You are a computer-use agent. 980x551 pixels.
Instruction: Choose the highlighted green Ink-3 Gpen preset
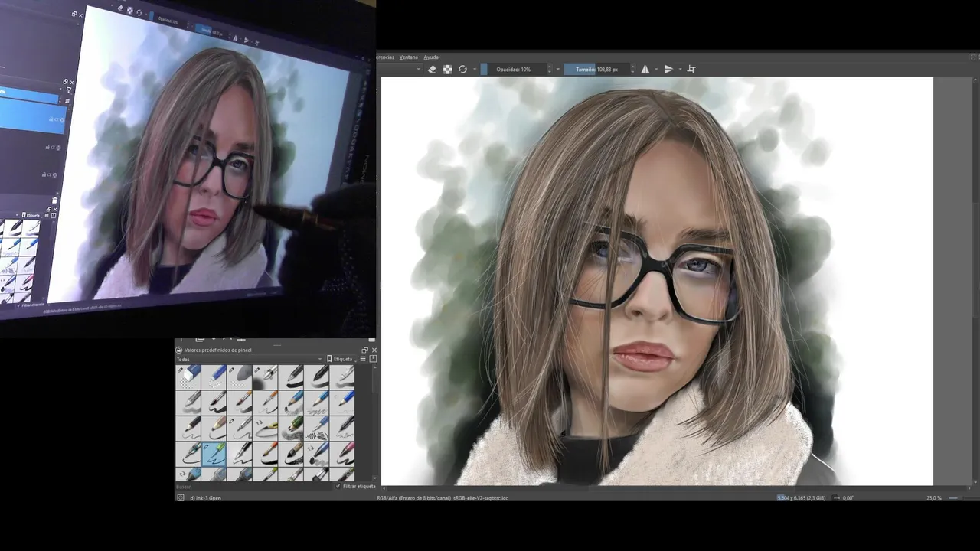(x=214, y=454)
